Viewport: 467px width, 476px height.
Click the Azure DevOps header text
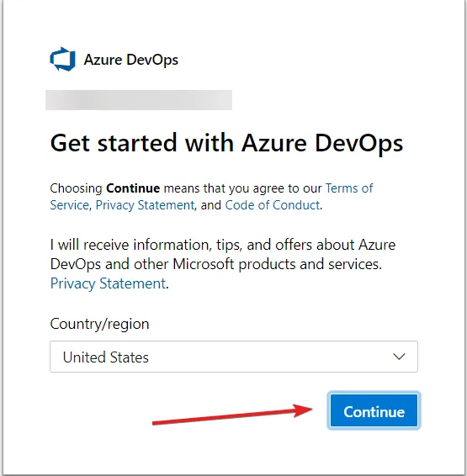coord(131,60)
